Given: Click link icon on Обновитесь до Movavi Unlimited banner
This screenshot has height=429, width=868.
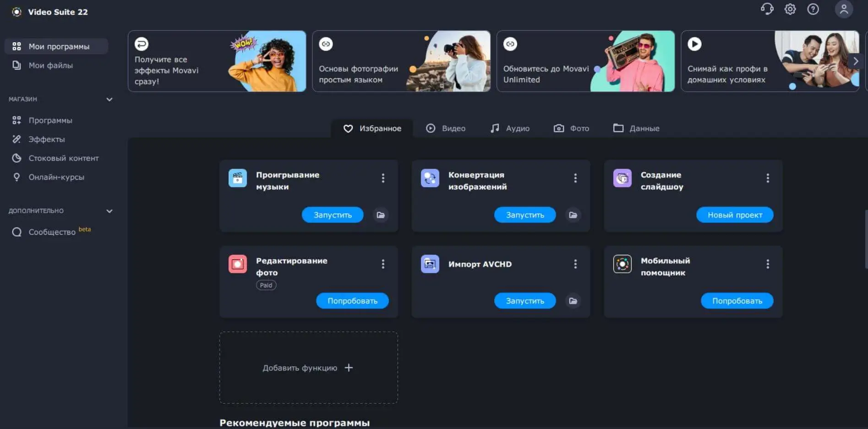Looking at the screenshot, I should point(510,44).
